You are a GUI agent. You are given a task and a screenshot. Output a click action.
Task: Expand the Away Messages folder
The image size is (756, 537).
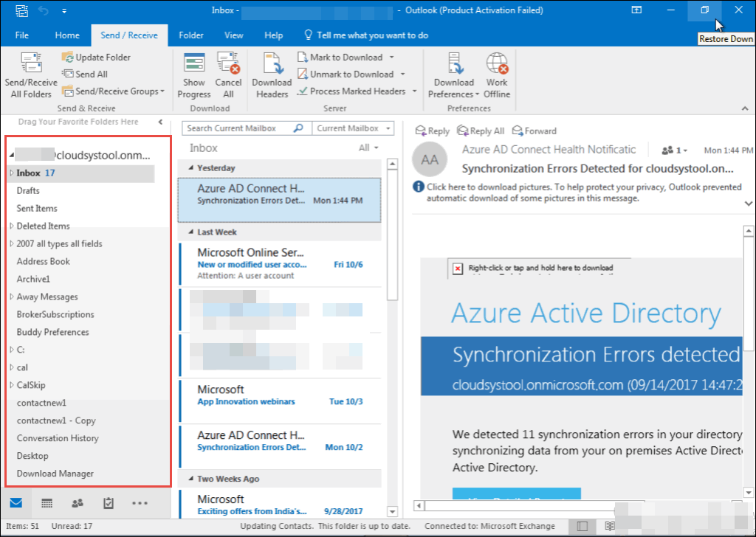pos(12,297)
